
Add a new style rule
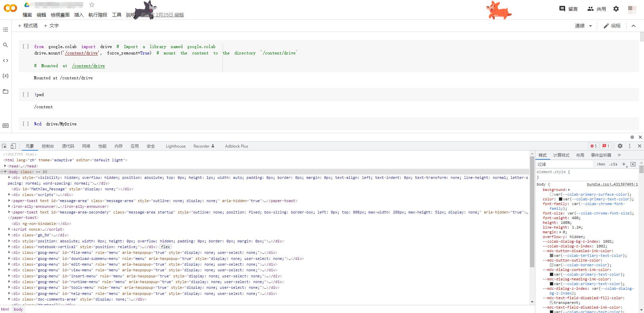[x=624, y=164]
